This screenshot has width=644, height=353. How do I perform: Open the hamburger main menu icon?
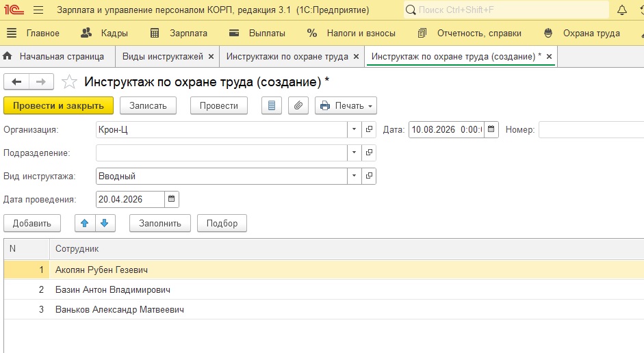click(38, 10)
